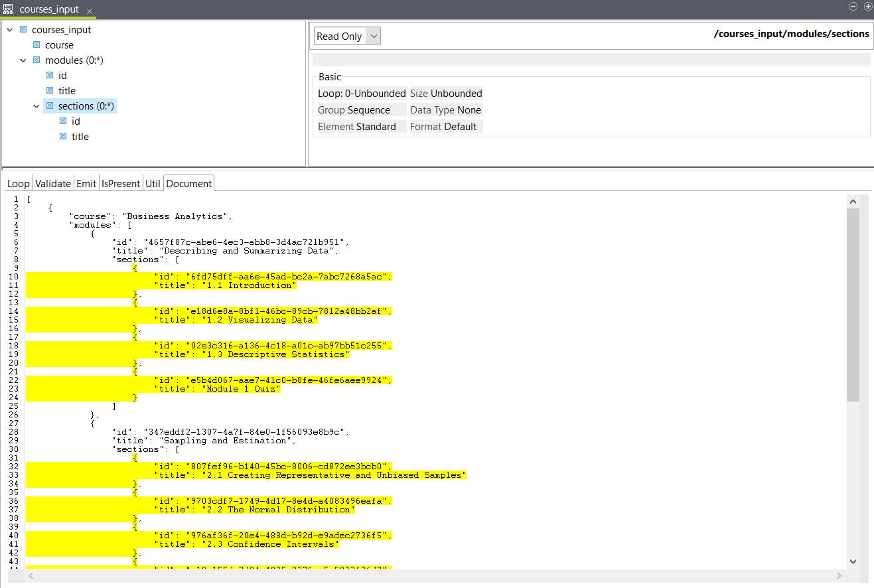This screenshot has height=588, width=874.
Task: Click the icon beside modules title
Action: 50,91
